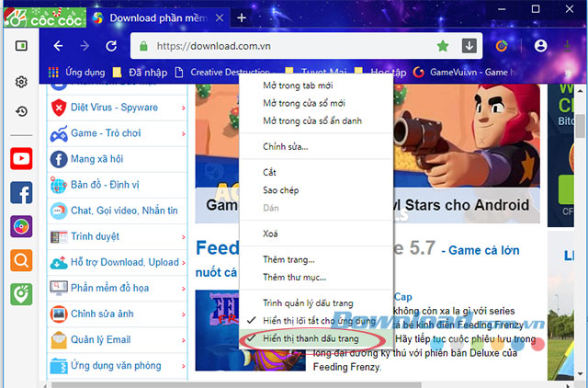Open the orange search icon in sidebar

pos(21,260)
